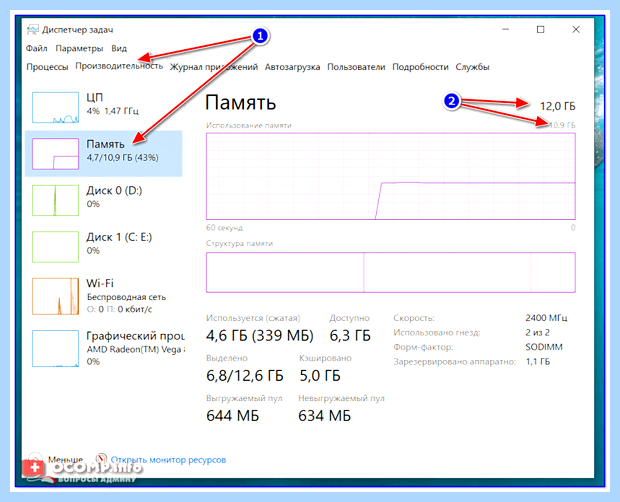Switch to the Пользователи tab
620x502 pixels.
pos(356,67)
